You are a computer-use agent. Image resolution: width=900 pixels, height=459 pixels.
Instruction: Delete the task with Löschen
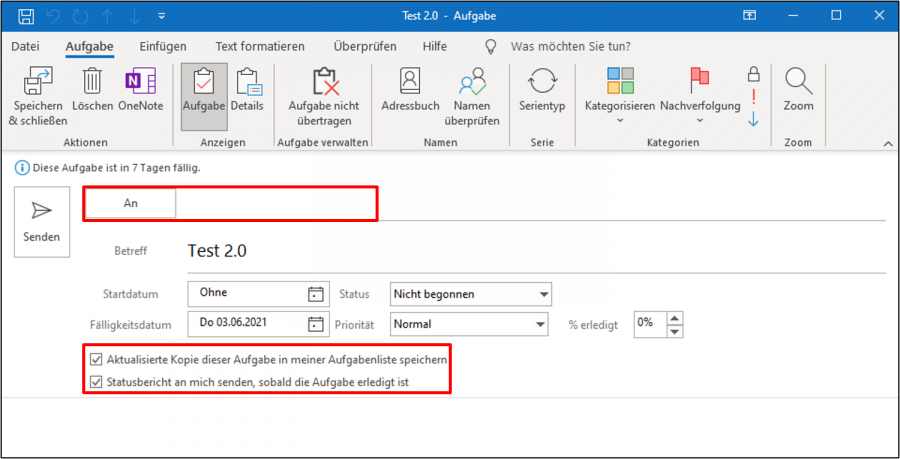[x=92, y=90]
